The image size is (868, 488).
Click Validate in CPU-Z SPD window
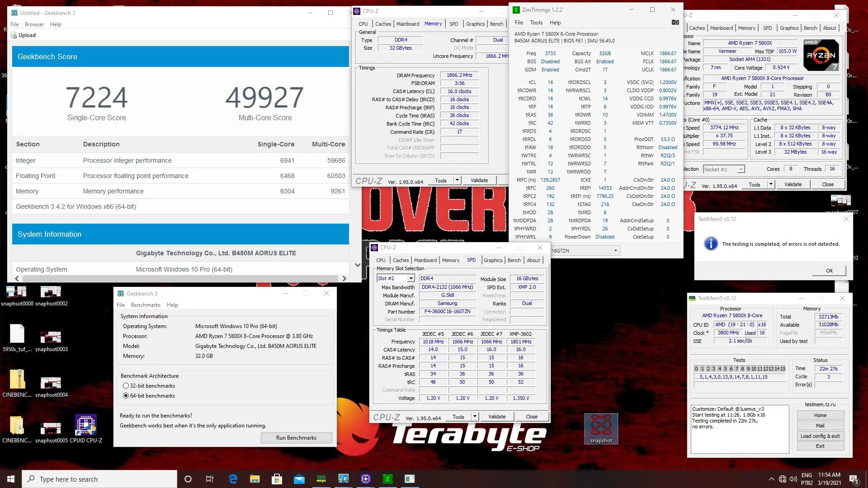pyautogui.click(x=497, y=417)
